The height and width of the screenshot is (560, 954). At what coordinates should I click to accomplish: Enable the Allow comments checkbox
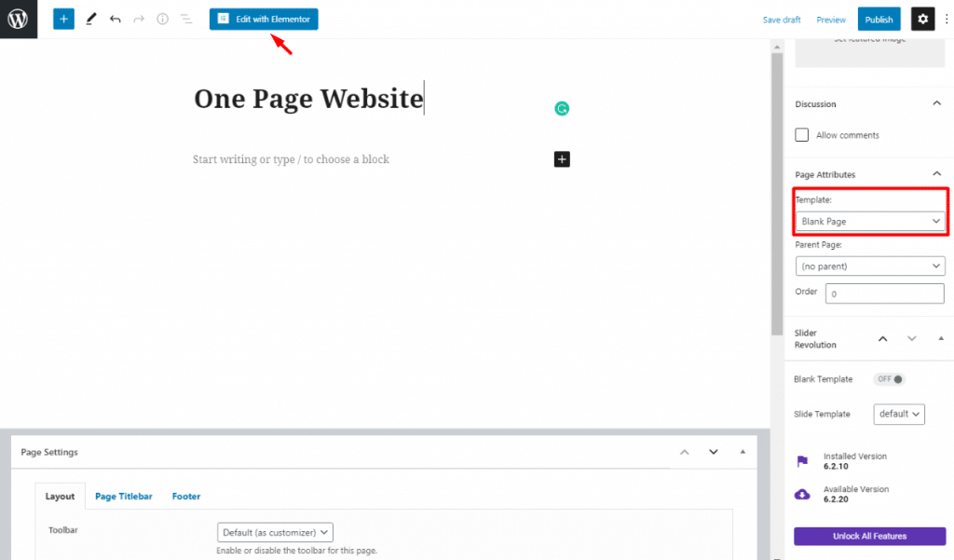click(x=801, y=135)
